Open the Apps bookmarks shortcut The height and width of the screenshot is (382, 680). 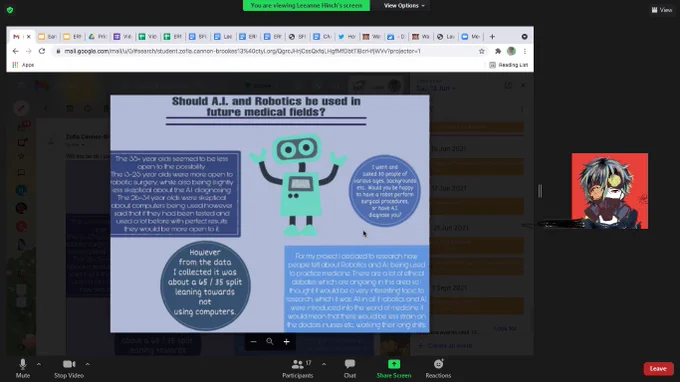coord(23,65)
